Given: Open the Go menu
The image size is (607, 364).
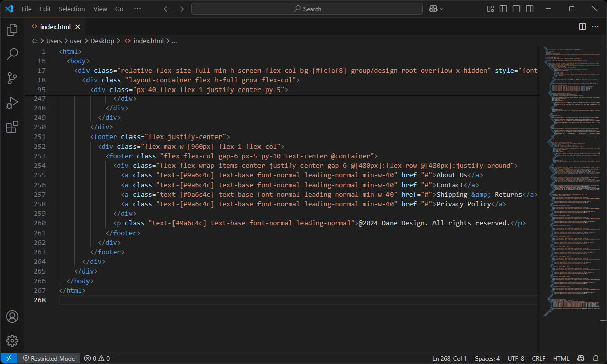Looking at the screenshot, I should coord(119,9).
